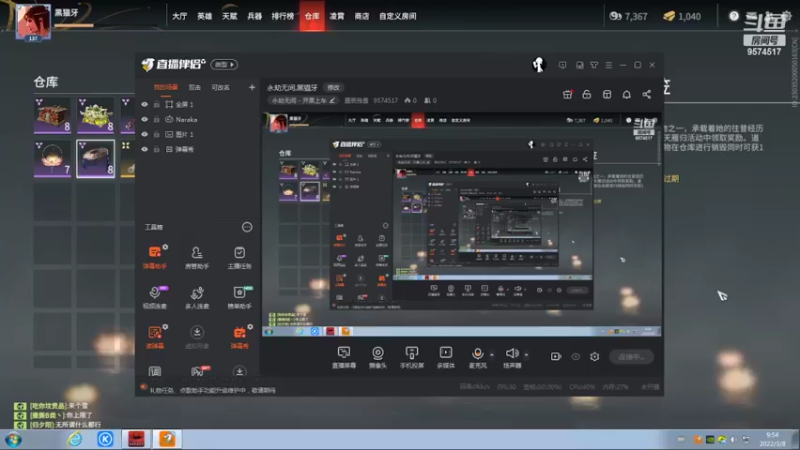Open the 弹幕秀 tool
800x450 pixels.
pos(239,337)
